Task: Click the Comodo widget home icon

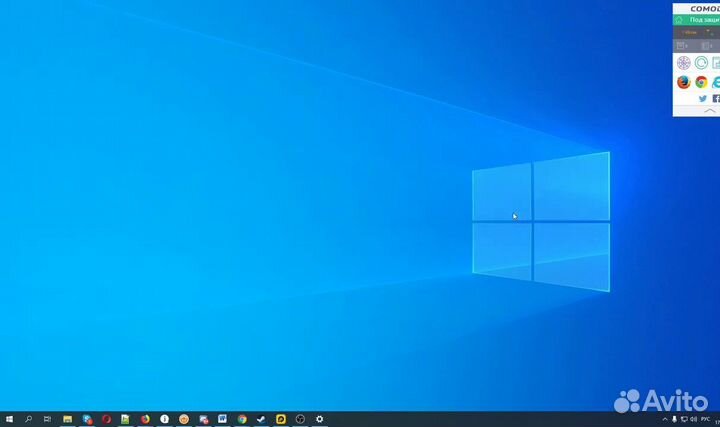Action: 679,19
